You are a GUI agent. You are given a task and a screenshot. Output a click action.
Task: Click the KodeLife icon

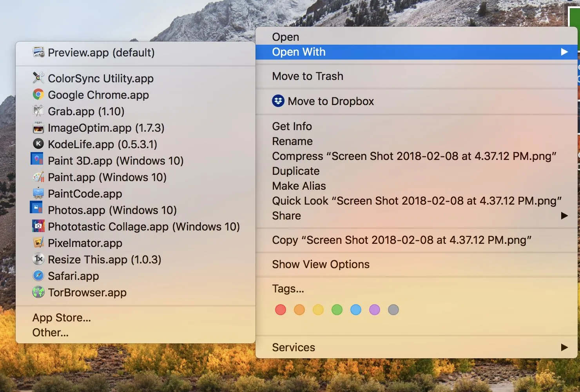[38, 144]
